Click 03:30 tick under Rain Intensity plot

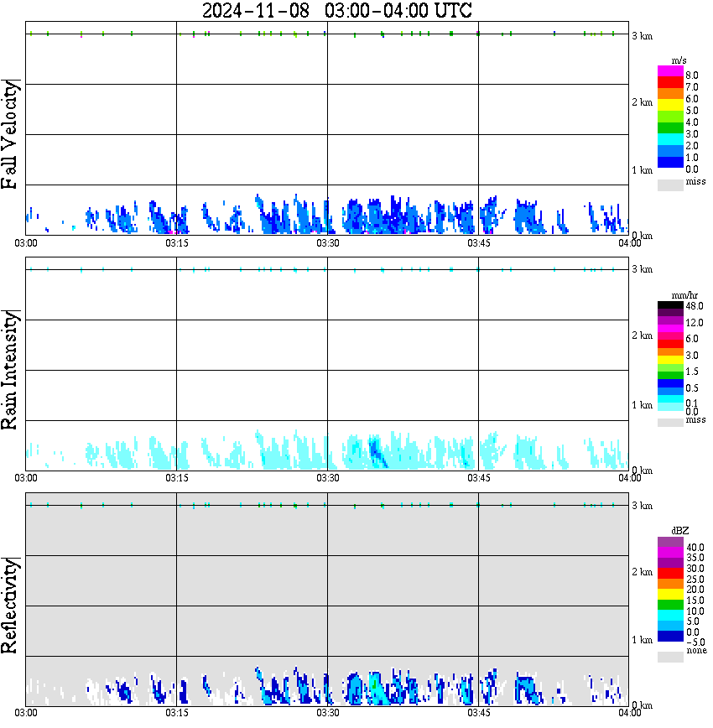point(328,478)
